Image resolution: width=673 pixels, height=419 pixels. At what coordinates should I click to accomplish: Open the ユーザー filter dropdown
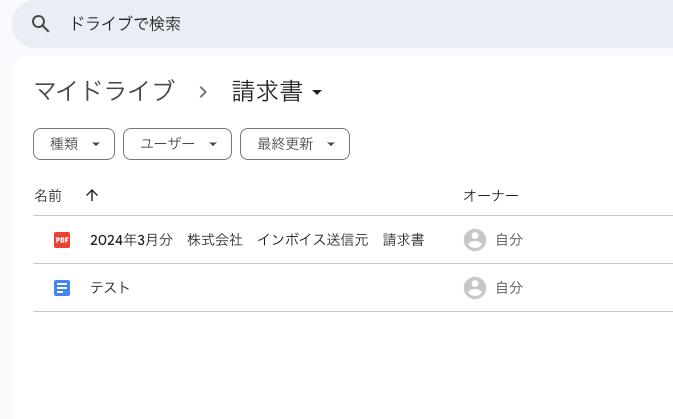coord(177,144)
